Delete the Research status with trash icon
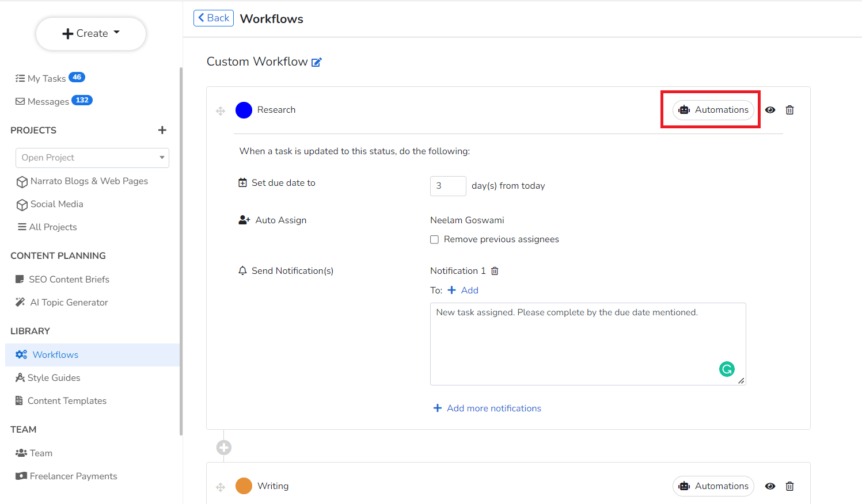Image resolution: width=862 pixels, height=504 pixels. 789,110
